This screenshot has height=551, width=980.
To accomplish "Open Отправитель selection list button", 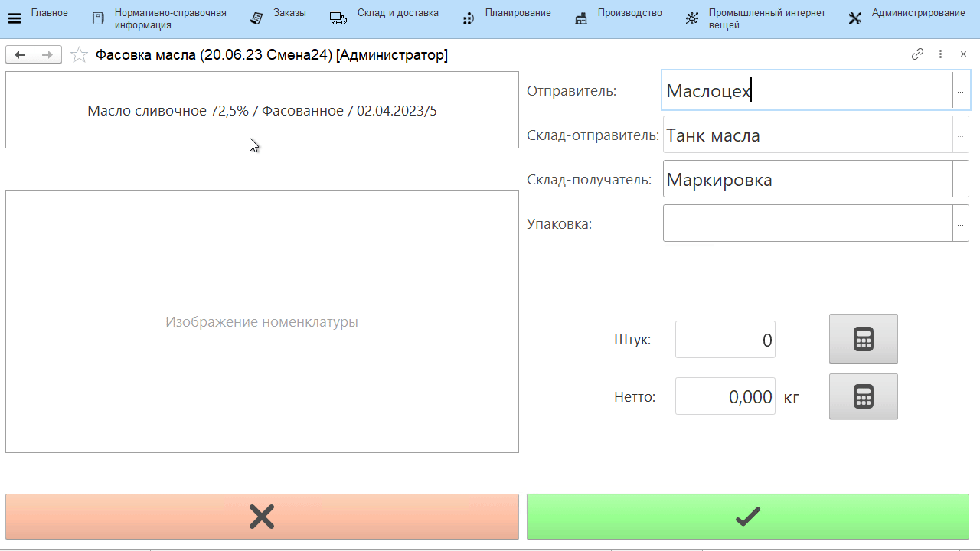I will coord(960,91).
